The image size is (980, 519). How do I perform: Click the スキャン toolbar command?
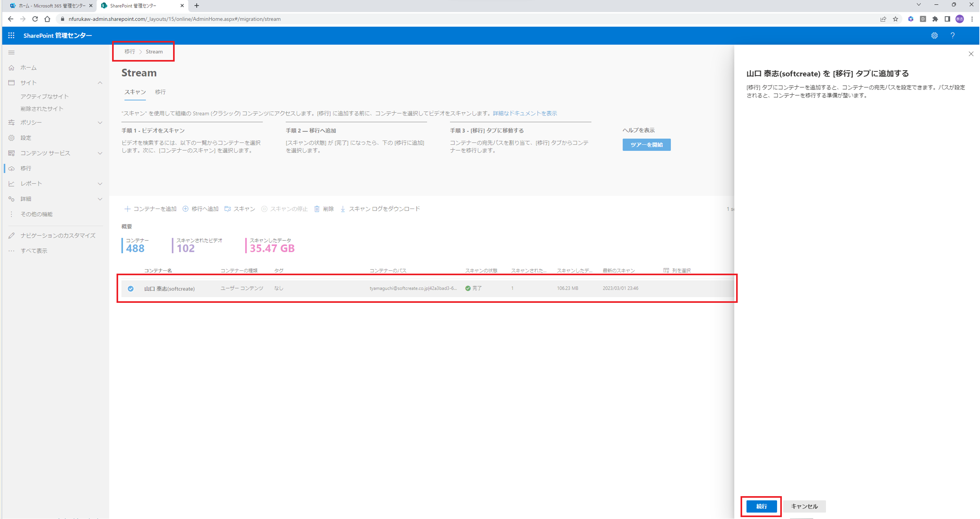[x=240, y=209]
